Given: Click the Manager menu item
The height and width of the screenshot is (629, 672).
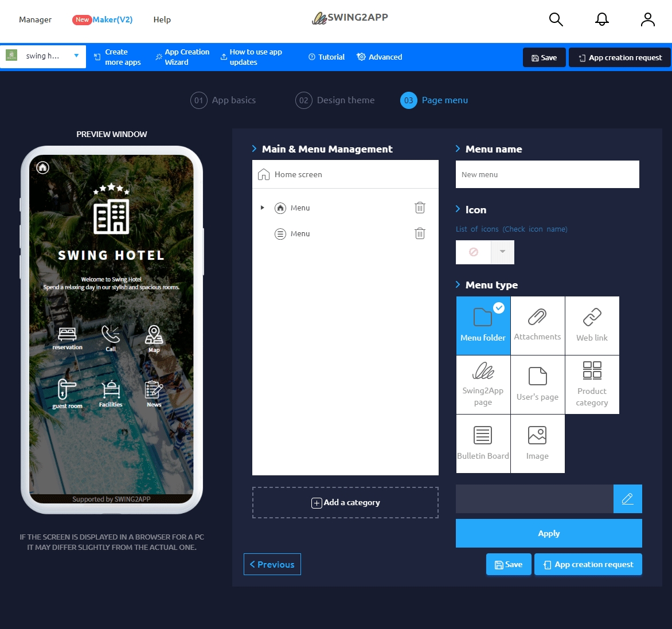Looking at the screenshot, I should pyautogui.click(x=35, y=19).
